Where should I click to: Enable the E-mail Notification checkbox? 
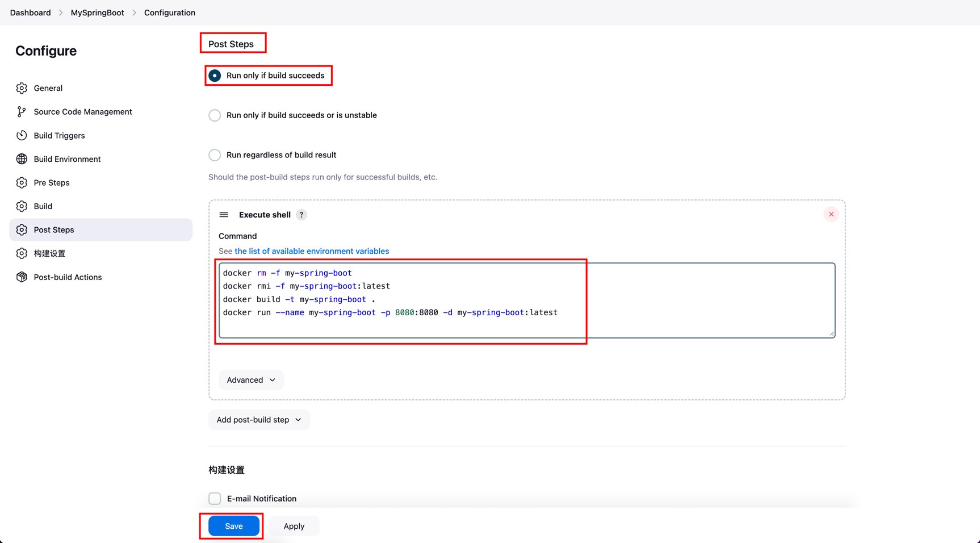coord(215,499)
